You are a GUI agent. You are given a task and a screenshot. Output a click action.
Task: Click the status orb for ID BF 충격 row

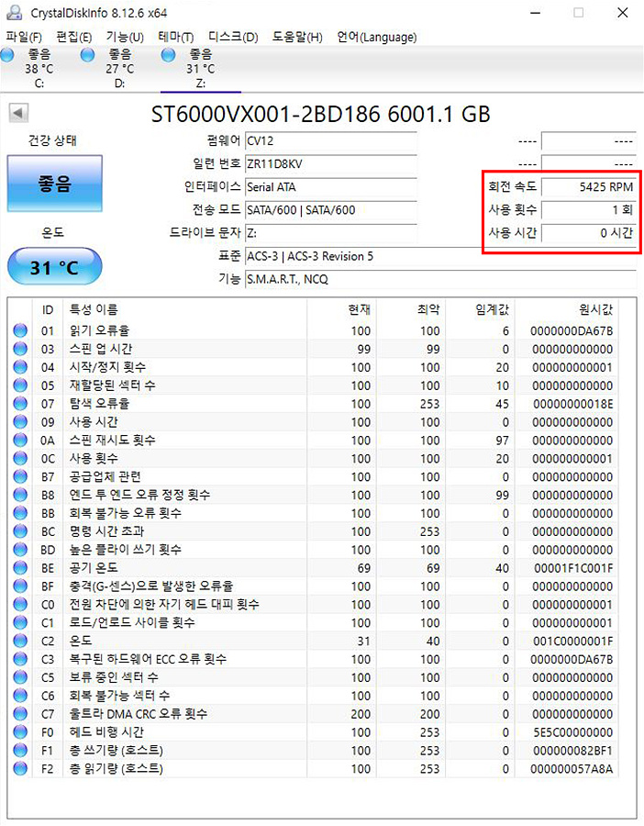(20, 586)
